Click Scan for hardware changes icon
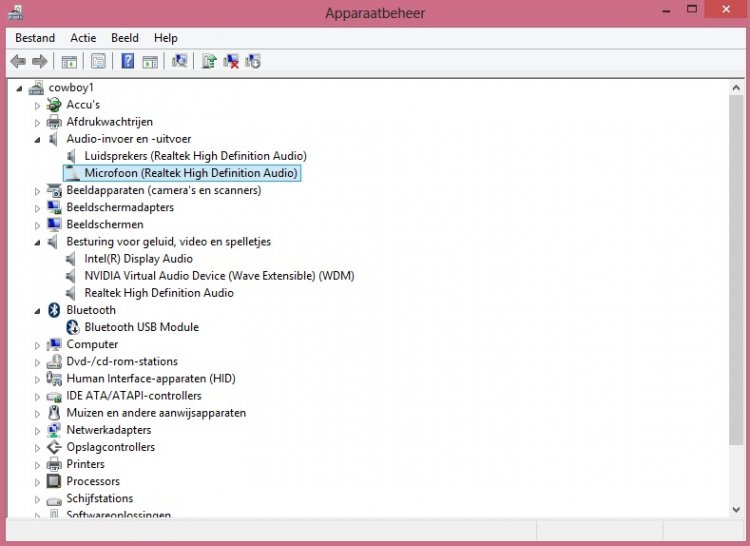The height and width of the screenshot is (546, 750). point(179,61)
